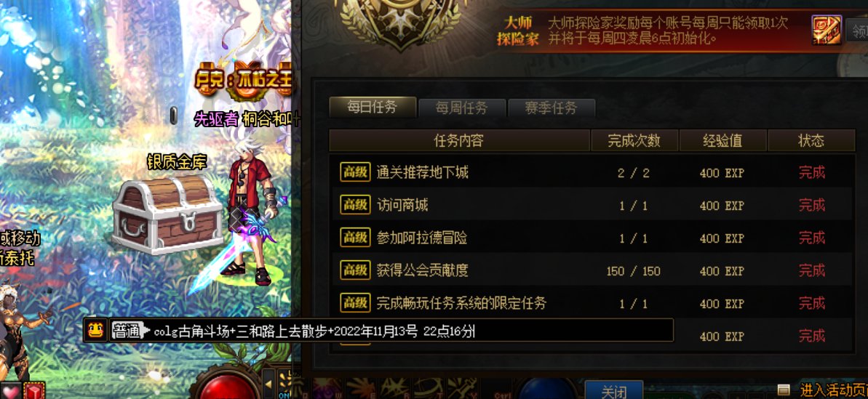This screenshot has height=399, width=868.
Task: Click the 高级 tag on 访问商城 row
Action: [355, 206]
